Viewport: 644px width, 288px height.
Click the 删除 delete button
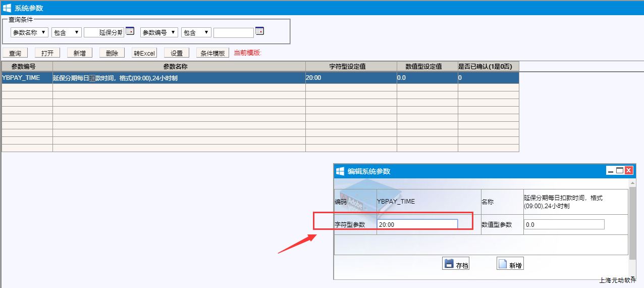click(112, 53)
